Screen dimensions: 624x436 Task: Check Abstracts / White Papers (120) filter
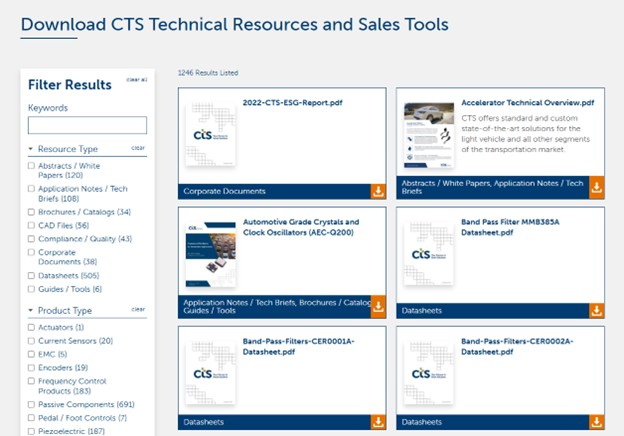[x=31, y=165]
